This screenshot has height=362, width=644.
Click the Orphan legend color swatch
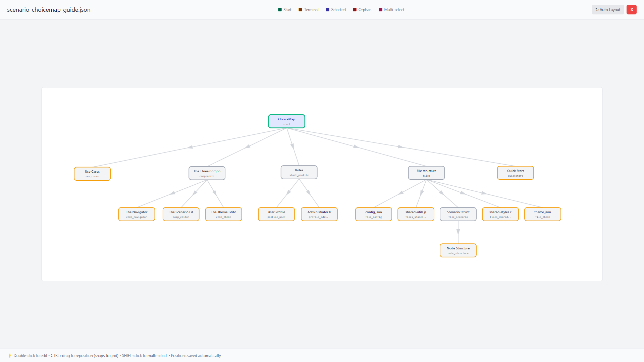355,10
